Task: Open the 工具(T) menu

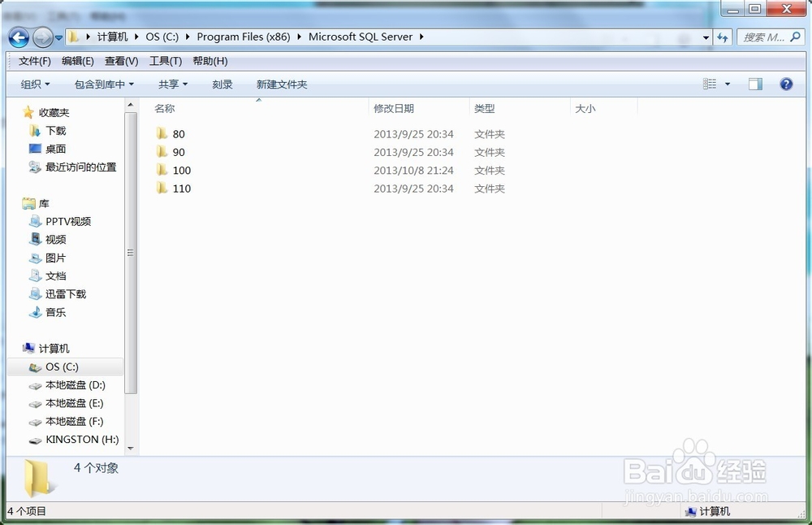Action: point(166,61)
